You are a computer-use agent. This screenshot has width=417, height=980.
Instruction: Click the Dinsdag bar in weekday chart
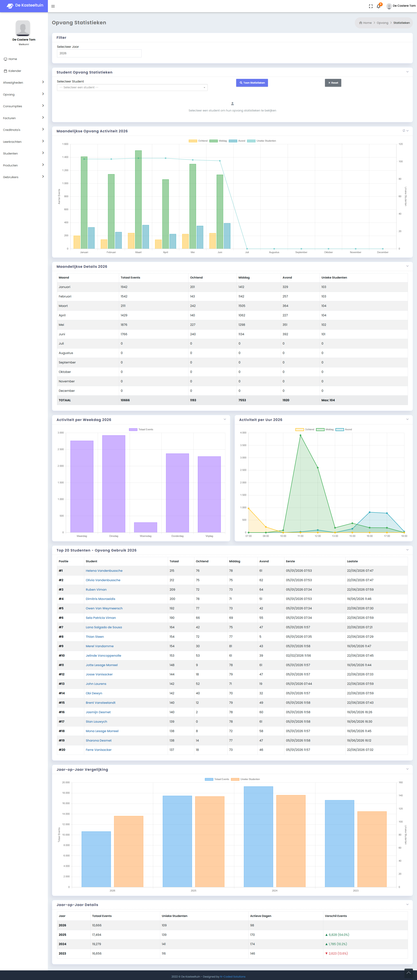tap(114, 484)
